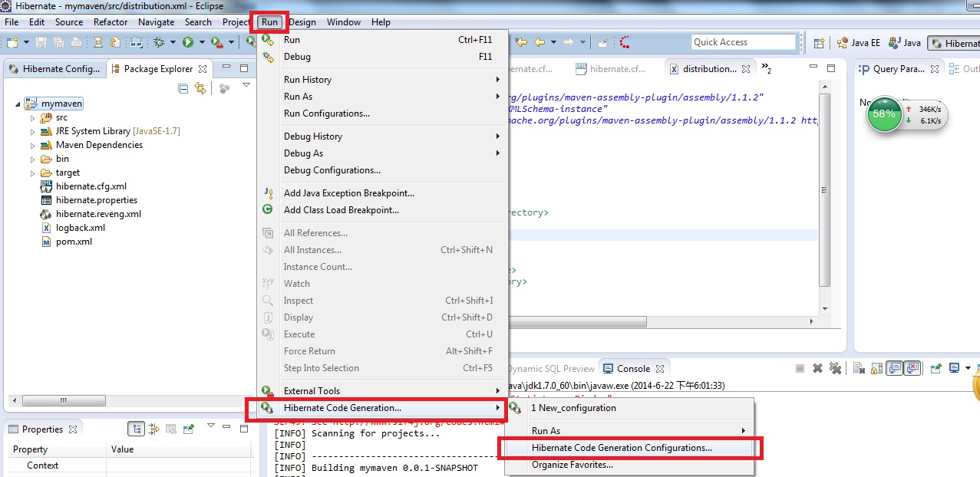Click the Print toolbar icon

(x=76, y=42)
